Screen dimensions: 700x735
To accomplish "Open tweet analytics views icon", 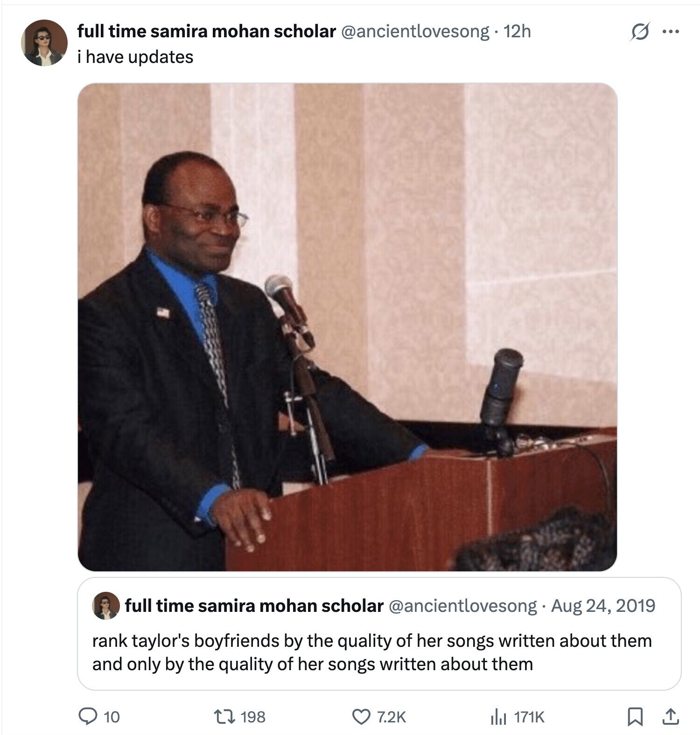I will coord(498,717).
